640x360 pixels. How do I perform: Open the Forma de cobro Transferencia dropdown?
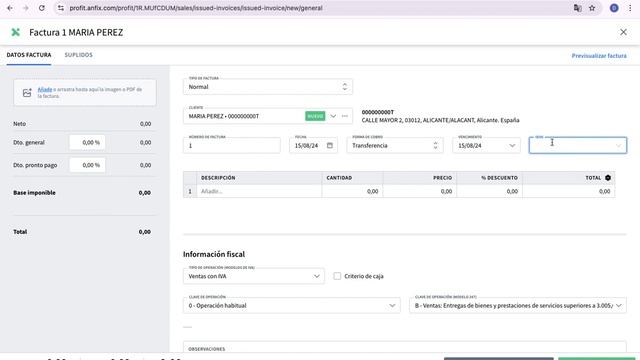(395, 145)
